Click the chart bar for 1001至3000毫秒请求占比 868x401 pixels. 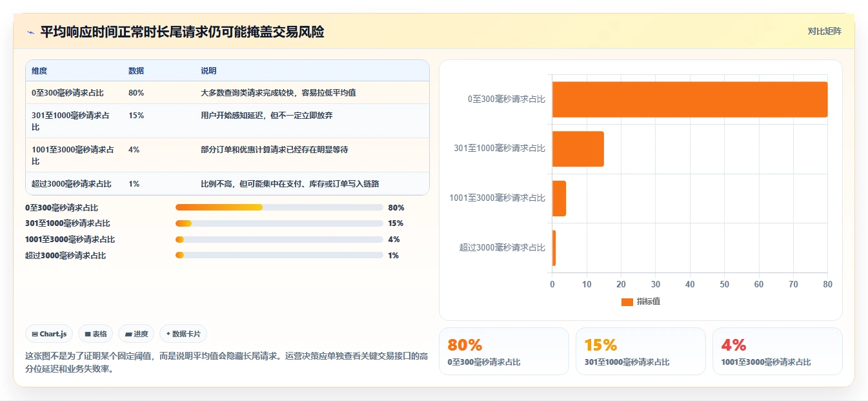coord(559,198)
